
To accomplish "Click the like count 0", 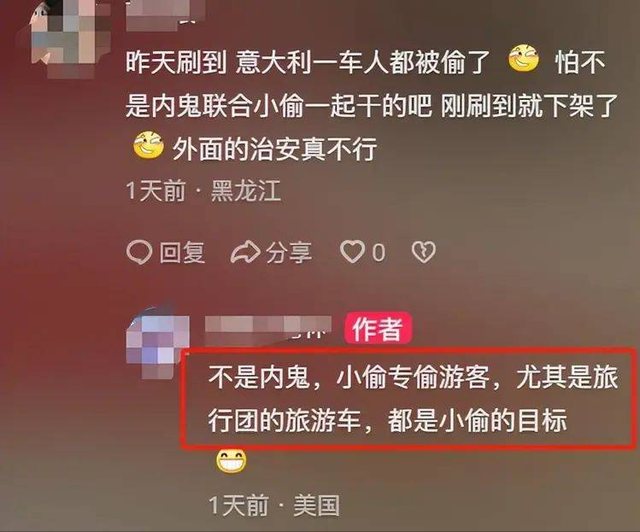I will point(378,253).
